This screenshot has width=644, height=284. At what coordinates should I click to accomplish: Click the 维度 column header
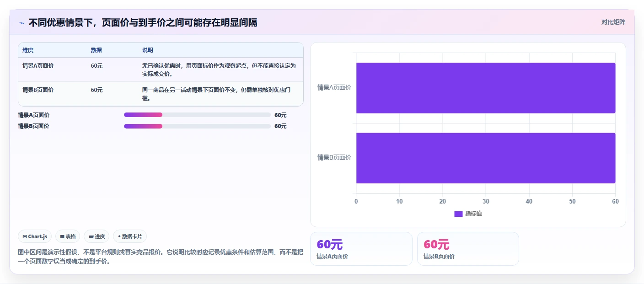click(x=28, y=50)
